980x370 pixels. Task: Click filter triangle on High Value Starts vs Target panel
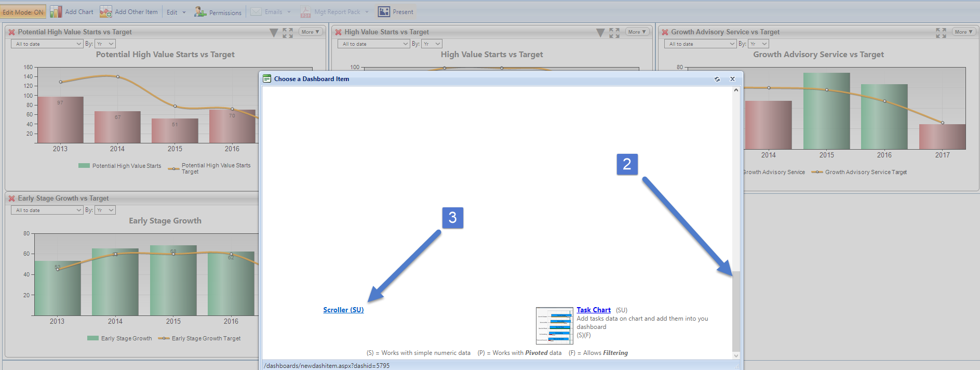point(600,33)
